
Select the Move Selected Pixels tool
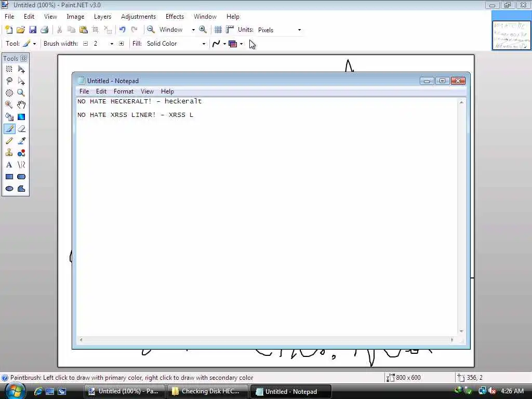21,69
